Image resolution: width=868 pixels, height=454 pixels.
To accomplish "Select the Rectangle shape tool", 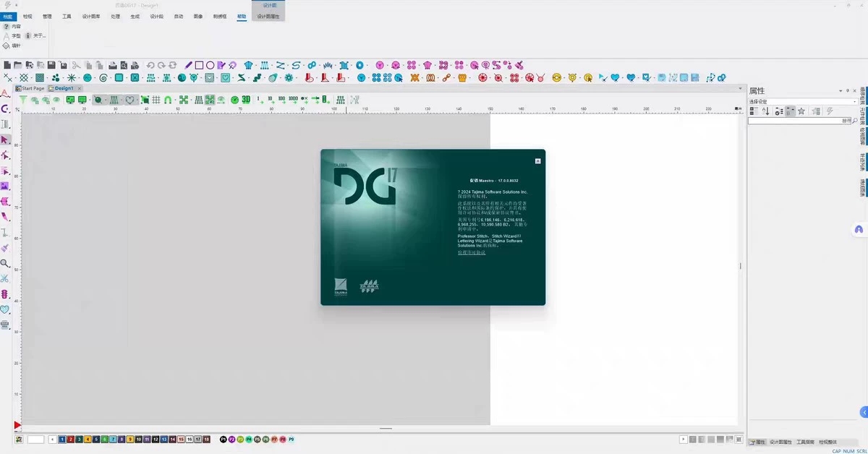I will click(x=199, y=65).
